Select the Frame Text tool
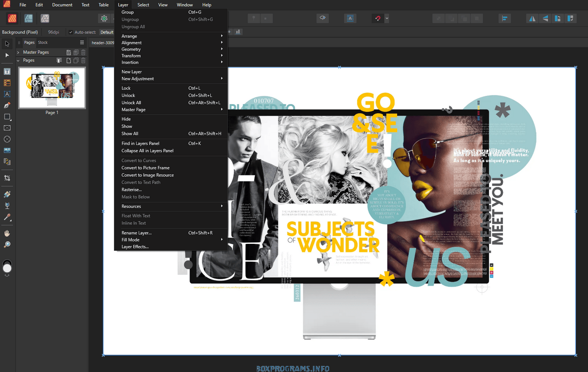 (7, 72)
